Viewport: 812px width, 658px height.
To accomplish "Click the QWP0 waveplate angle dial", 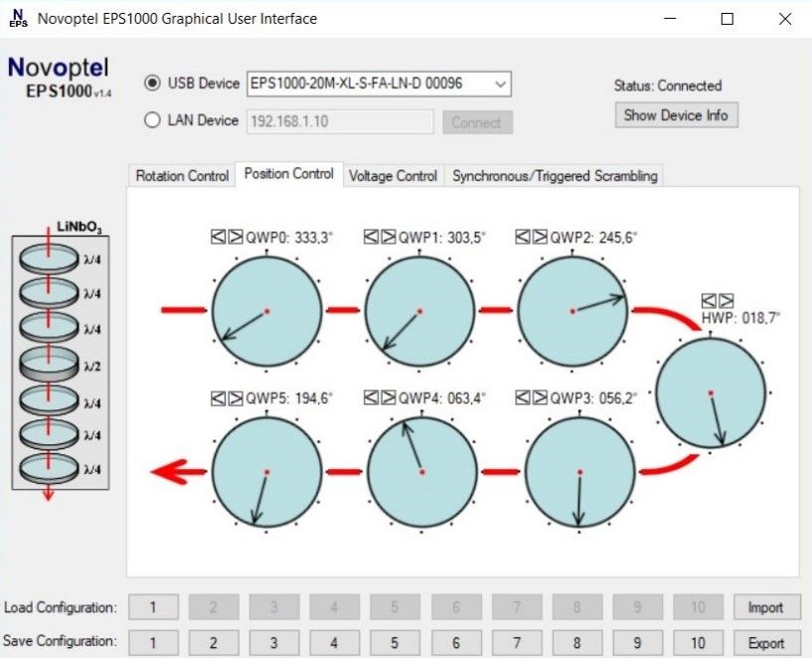I will point(266,311).
